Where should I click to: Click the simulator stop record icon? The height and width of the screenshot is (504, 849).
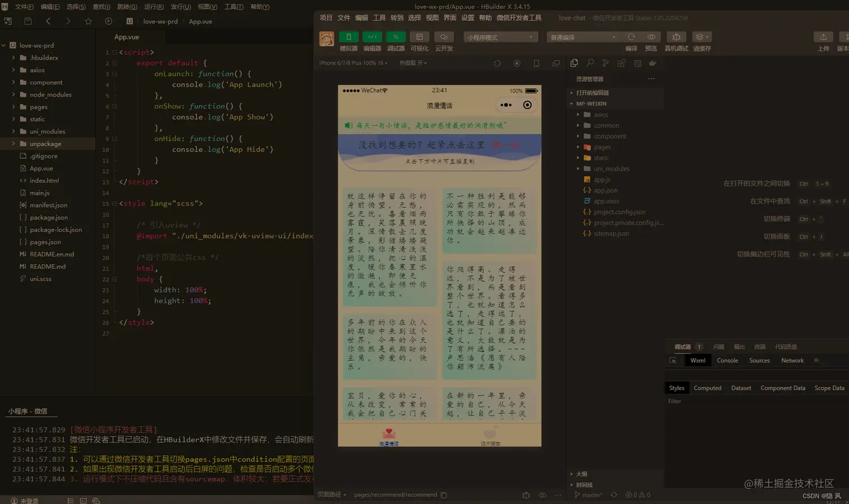click(x=517, y=63)
